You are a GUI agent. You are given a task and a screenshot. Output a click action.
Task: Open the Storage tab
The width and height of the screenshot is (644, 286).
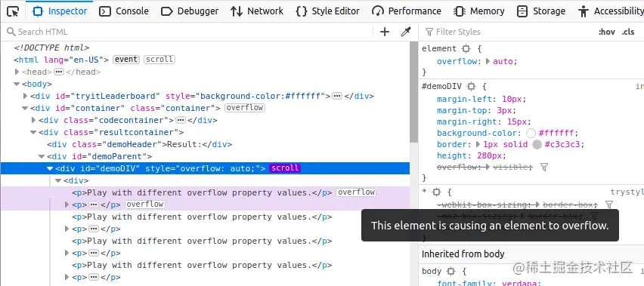click(541, 11)
